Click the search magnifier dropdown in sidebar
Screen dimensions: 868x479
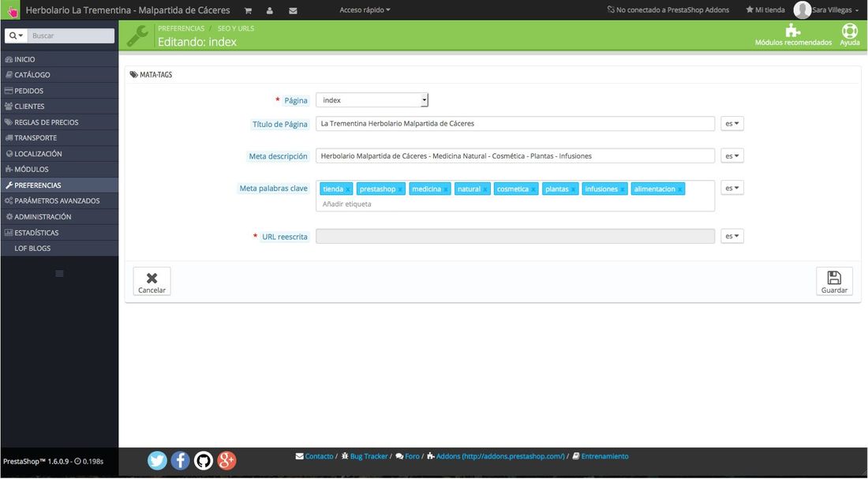(x=16, y=36)
